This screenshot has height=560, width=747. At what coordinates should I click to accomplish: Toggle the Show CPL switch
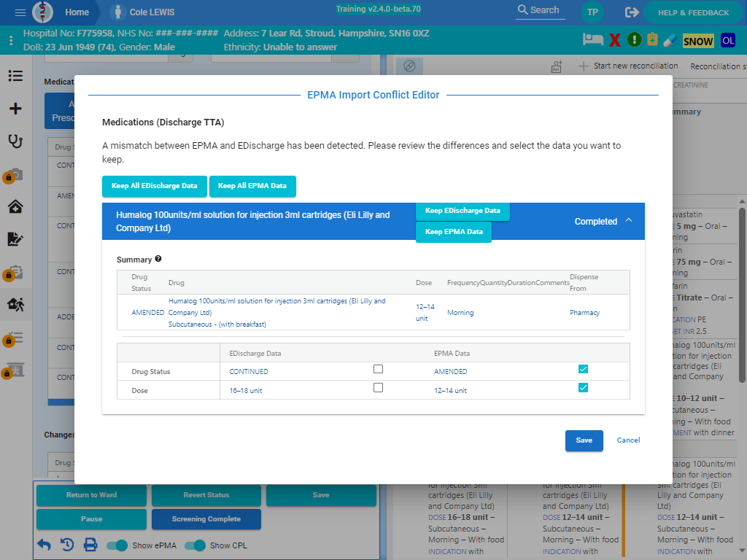pyautogui.click(x=195, y=545)
